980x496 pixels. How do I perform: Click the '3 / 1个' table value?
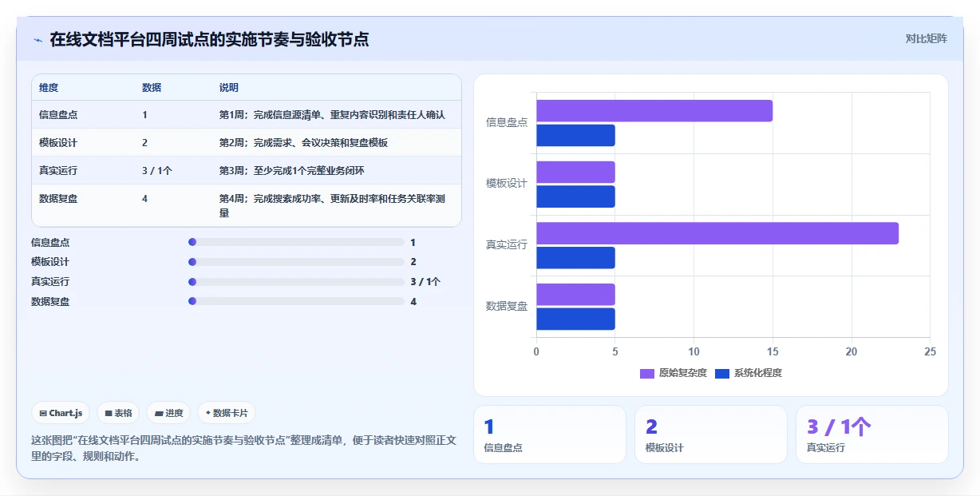coord(157,171)
